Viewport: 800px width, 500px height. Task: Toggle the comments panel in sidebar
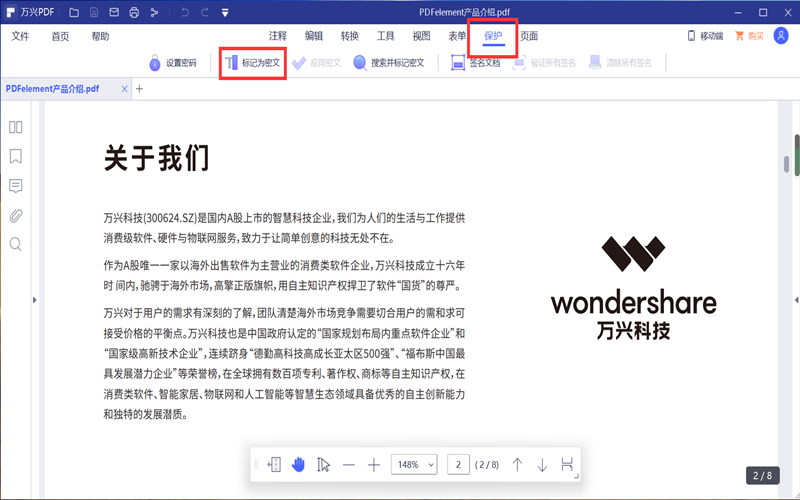pos(16,186)
